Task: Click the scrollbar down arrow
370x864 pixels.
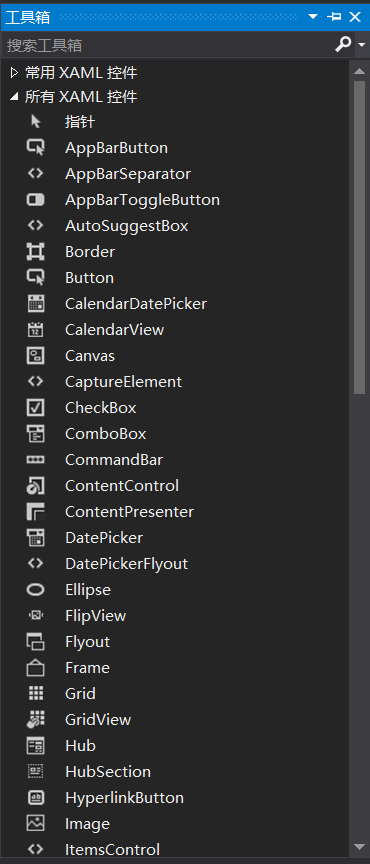Action: click(359, 846)
